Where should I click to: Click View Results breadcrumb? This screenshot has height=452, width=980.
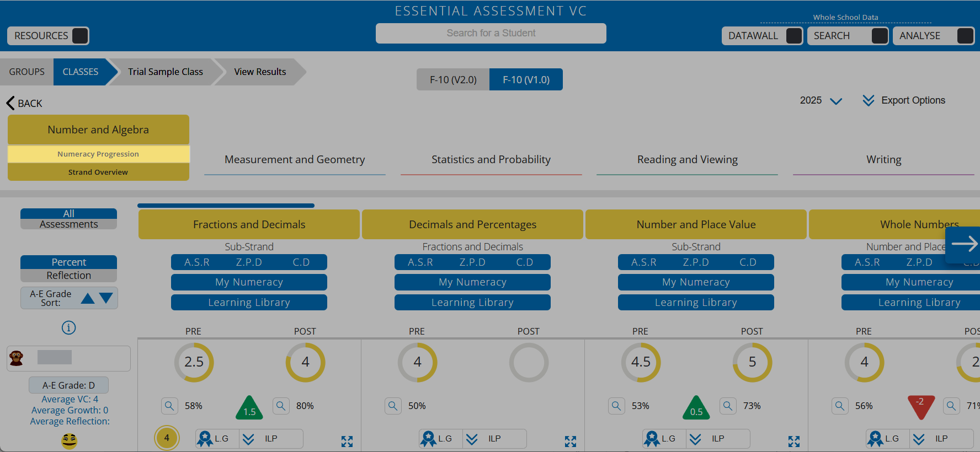pyautogui.click(x=260, y=72)
